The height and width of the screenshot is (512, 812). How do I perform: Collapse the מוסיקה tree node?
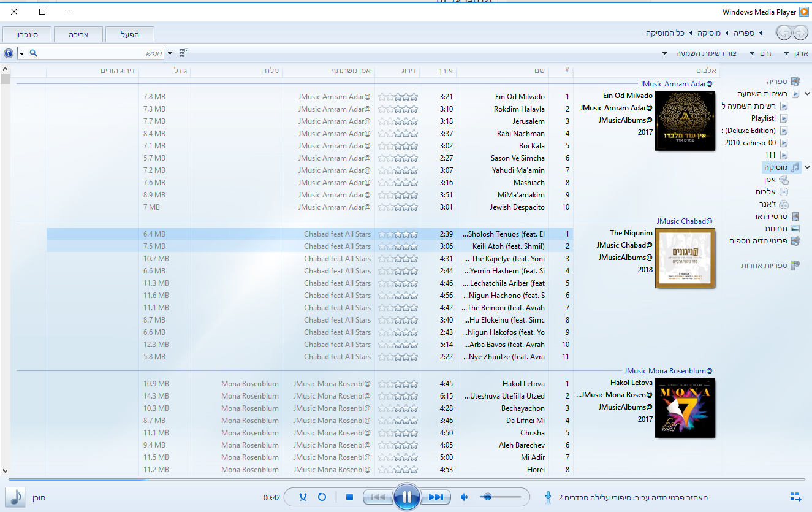(807, 167)
